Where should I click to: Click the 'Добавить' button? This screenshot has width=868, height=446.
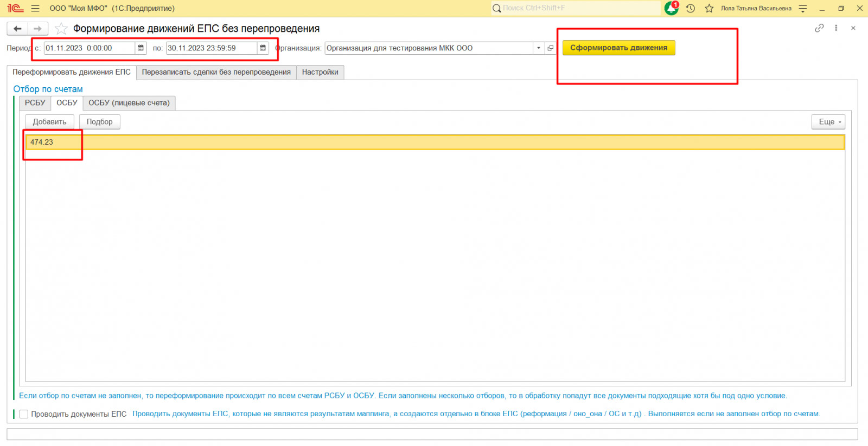tap(49, 122)
